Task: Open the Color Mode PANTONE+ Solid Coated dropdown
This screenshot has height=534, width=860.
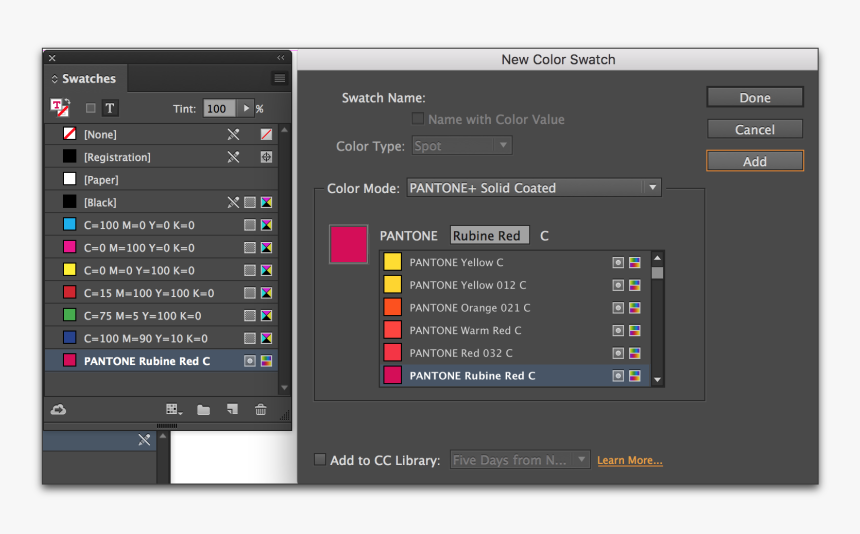Action: [534, 188]
